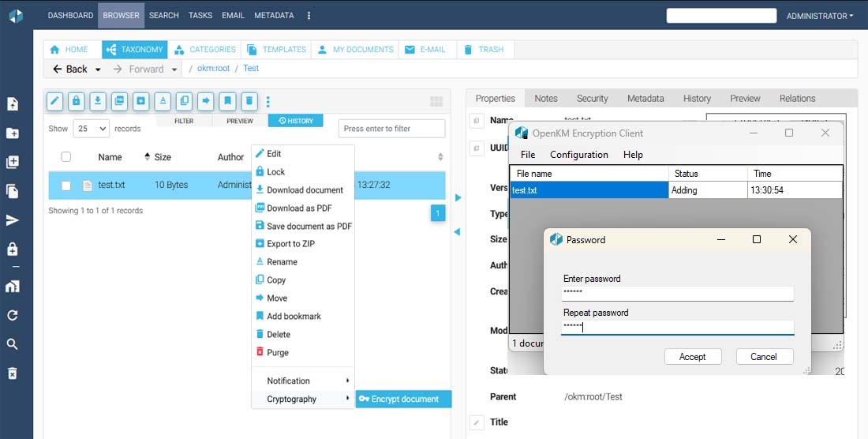The image size is (868, 439).
Task: Open the Back history dropdown arrow
Action: (x=98, y=69)
